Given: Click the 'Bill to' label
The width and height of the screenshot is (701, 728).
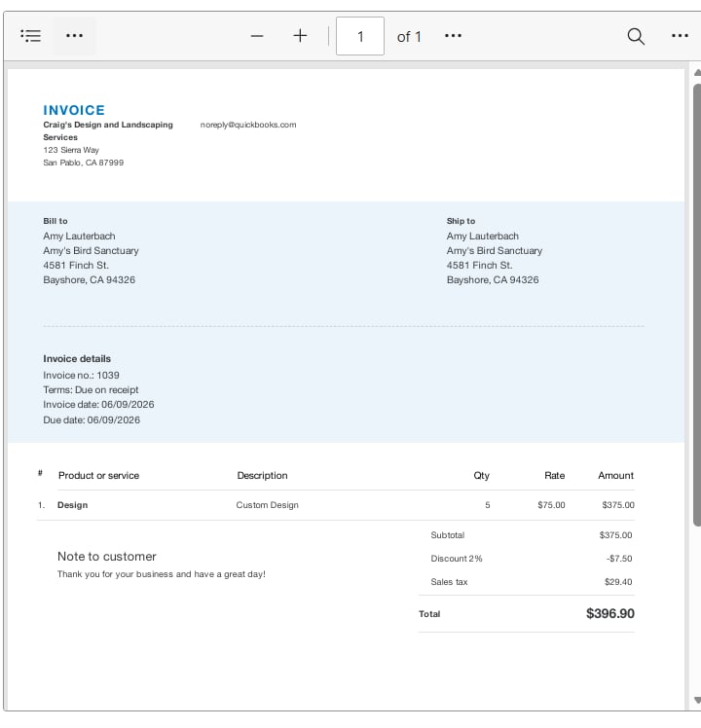Looking at the screenshot, I should point(55,221).
